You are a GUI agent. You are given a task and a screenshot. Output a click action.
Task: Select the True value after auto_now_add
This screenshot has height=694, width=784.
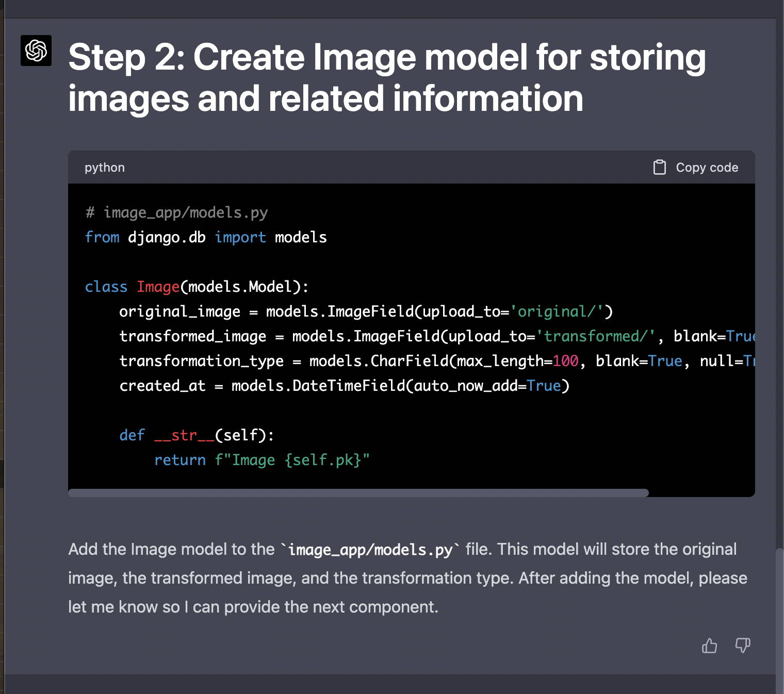[544, 385]
